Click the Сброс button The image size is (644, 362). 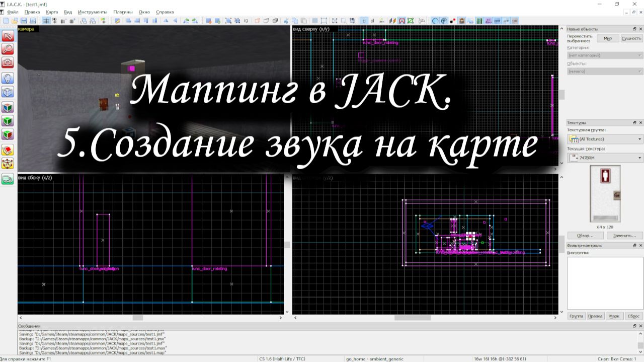(633, 316)
